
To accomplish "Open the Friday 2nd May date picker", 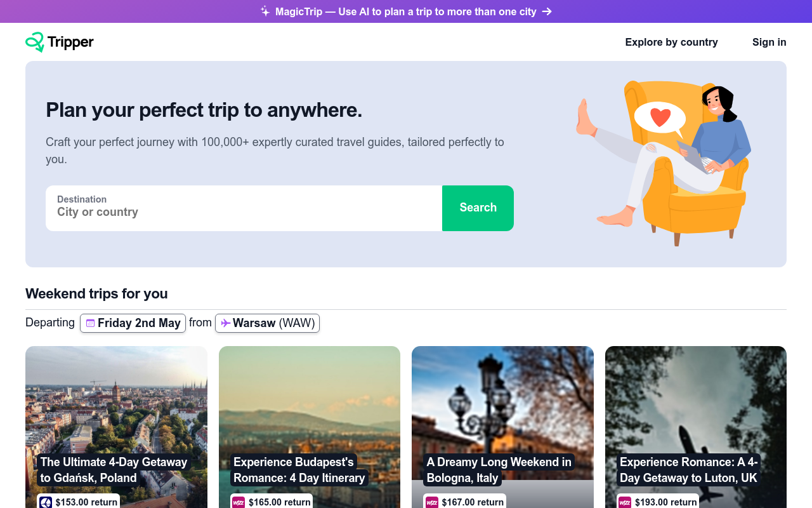I will point(133,323).
